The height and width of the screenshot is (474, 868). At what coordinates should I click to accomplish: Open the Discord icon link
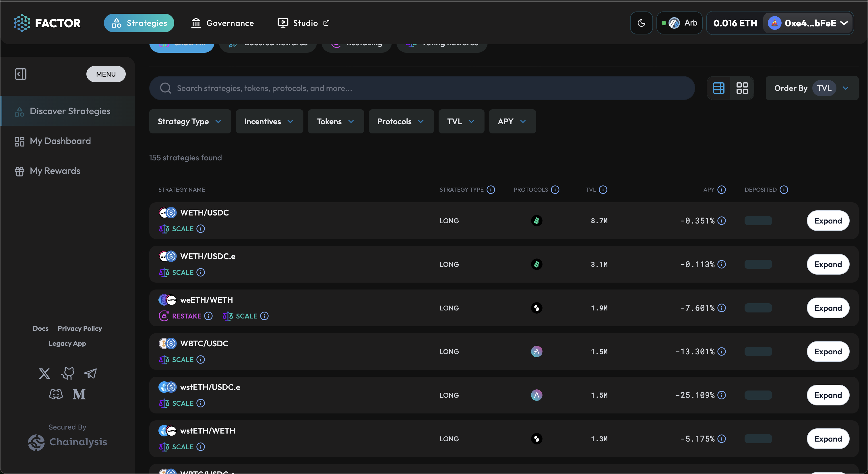tap(56, 394)
